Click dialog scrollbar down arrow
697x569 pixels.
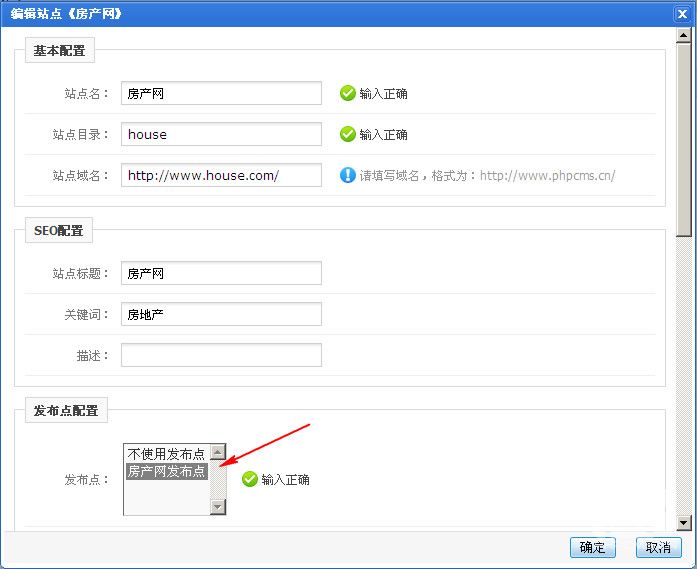point(684,522)
